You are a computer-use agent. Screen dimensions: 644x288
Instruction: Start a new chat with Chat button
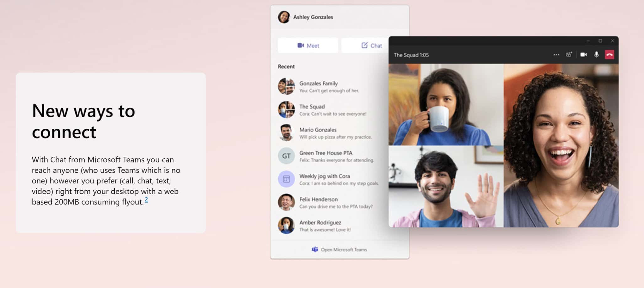pos(365,46)
